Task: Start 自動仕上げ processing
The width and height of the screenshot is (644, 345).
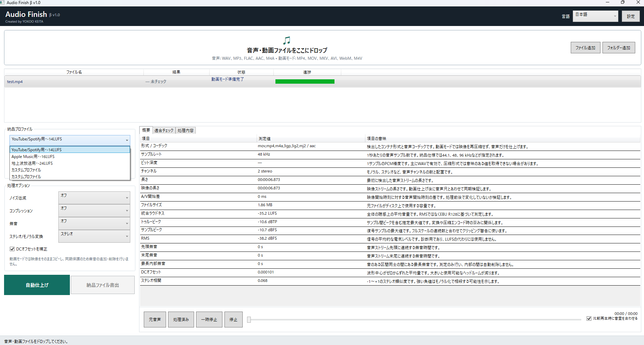Action: (37, 285)
